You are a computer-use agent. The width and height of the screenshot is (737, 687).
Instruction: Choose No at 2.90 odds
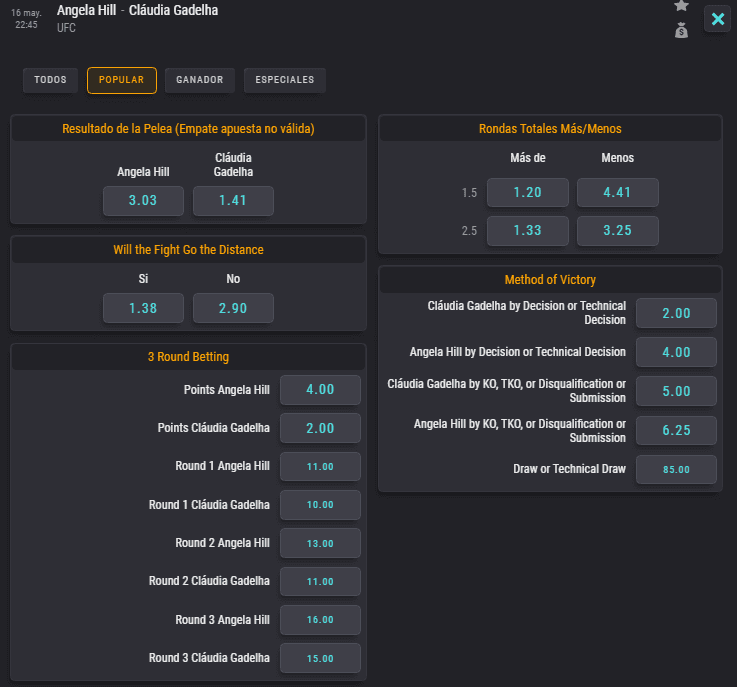[x=233, y=308]
